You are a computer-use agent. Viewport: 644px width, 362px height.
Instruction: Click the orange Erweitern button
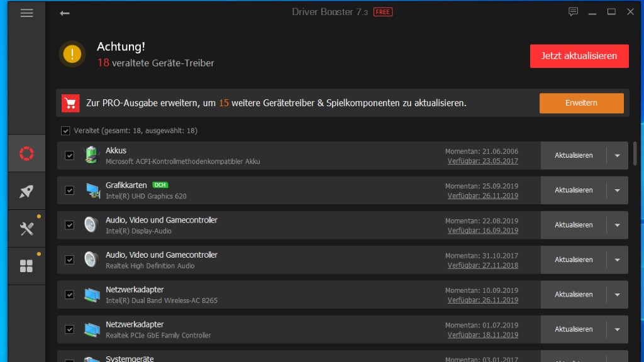[581, 103]
